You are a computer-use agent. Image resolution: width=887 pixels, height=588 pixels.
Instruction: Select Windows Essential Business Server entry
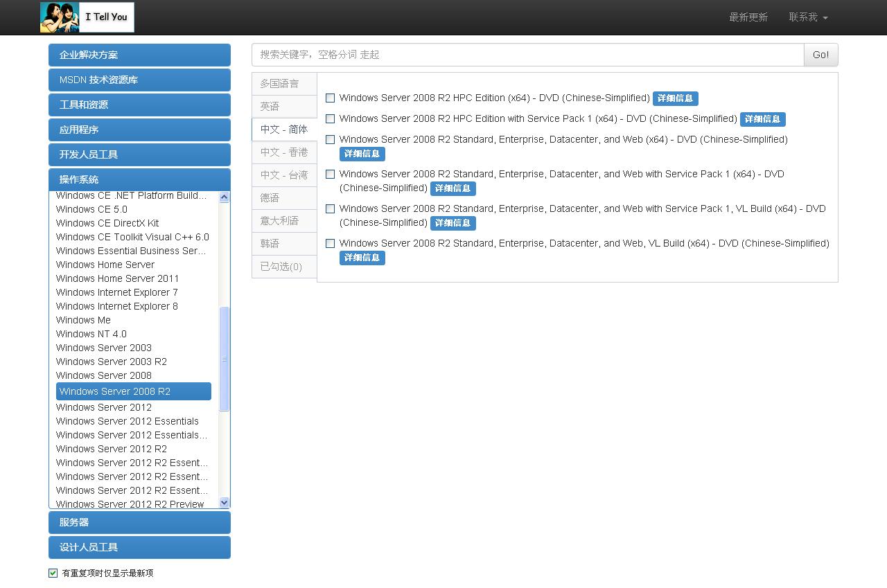click(x=132, y=251)
